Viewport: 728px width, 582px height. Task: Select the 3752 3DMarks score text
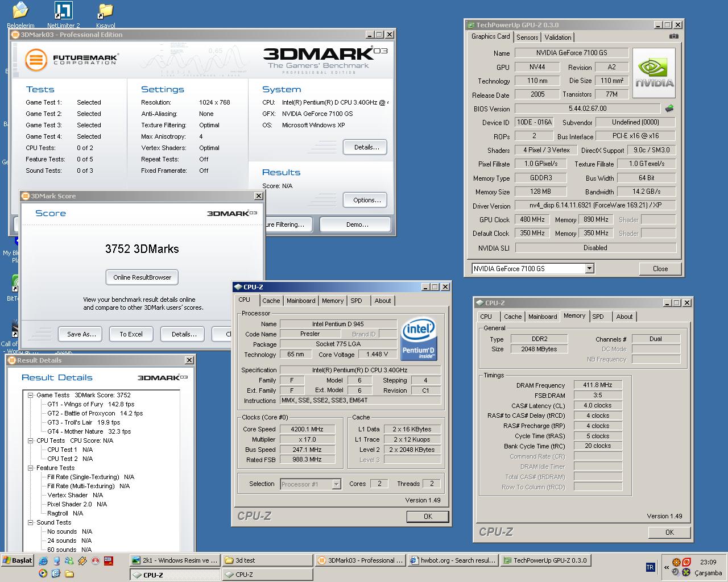[142, 249]
